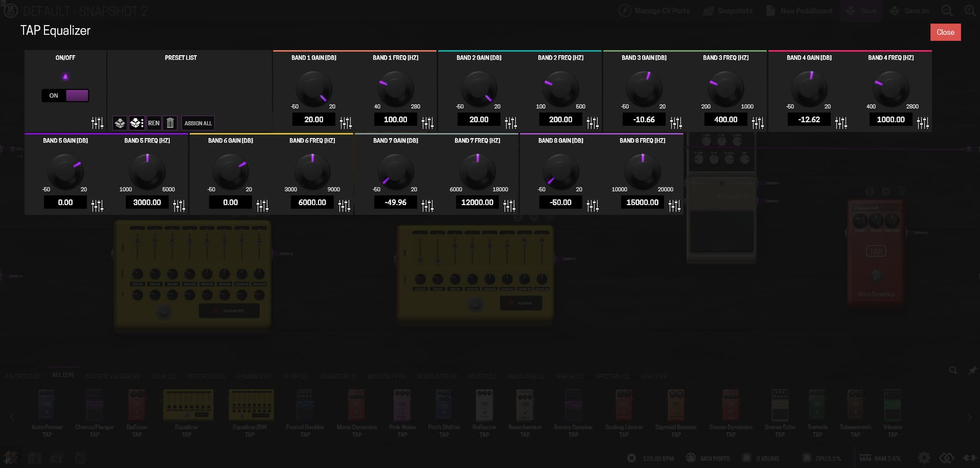The width and height of the screenshot is (980, 468).
Task: Open addressing for Band 6 Freq
Action: (x=344, y=206)
